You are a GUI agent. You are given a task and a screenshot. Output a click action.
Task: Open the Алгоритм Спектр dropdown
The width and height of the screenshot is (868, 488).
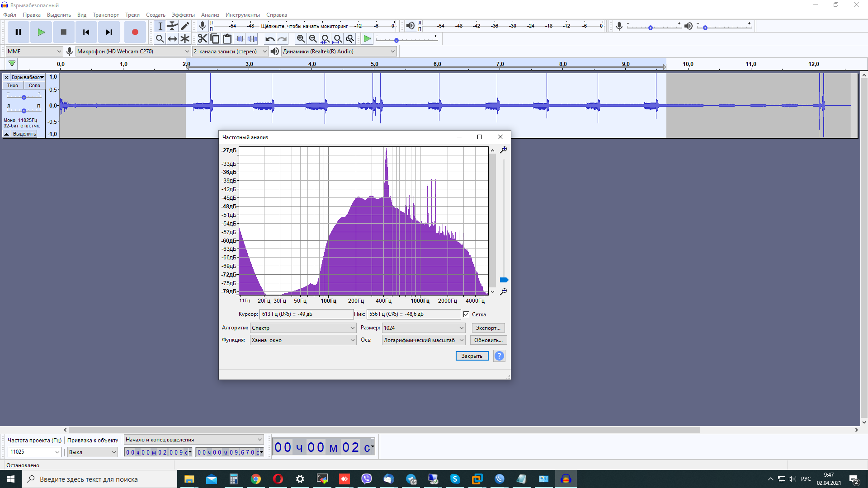303,328
